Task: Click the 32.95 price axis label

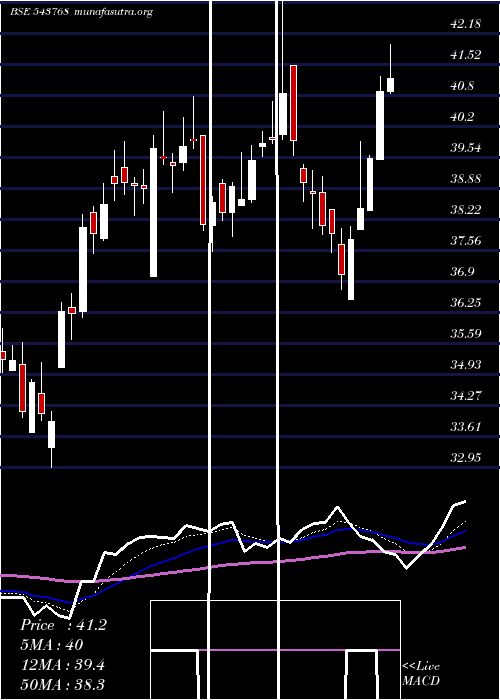Action: point(466,458)
